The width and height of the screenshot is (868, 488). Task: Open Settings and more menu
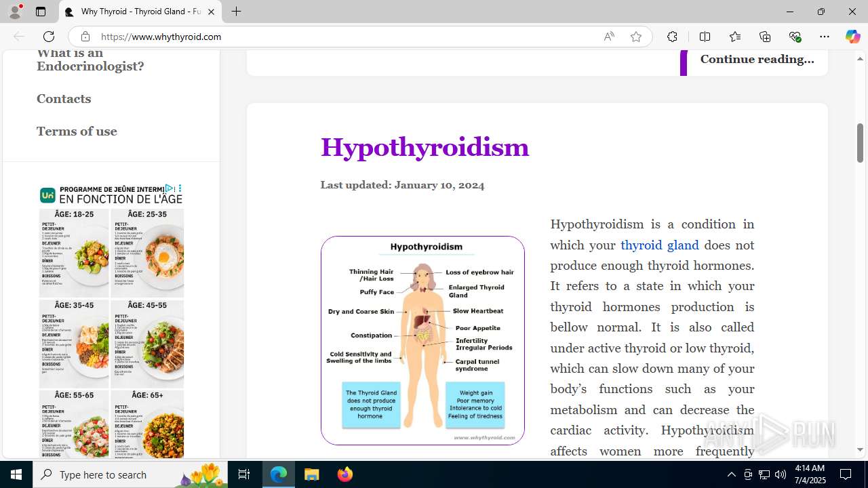(825, 37)
